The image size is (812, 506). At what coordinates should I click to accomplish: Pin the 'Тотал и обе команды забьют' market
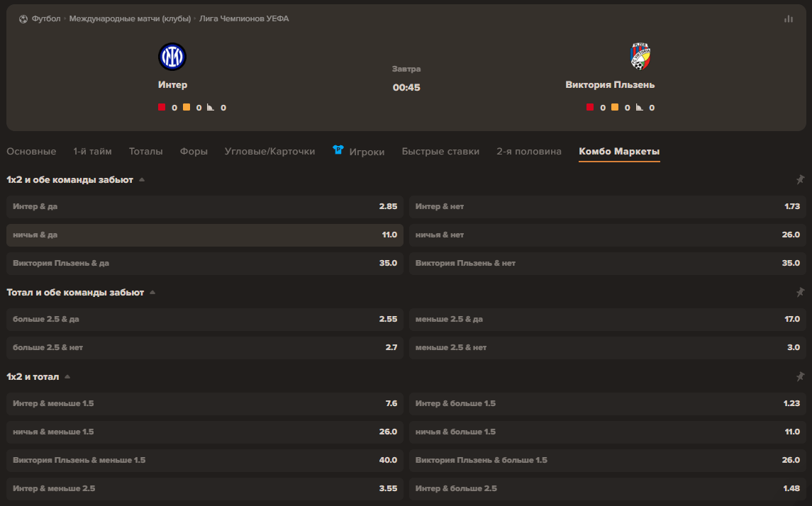point(800,292)
